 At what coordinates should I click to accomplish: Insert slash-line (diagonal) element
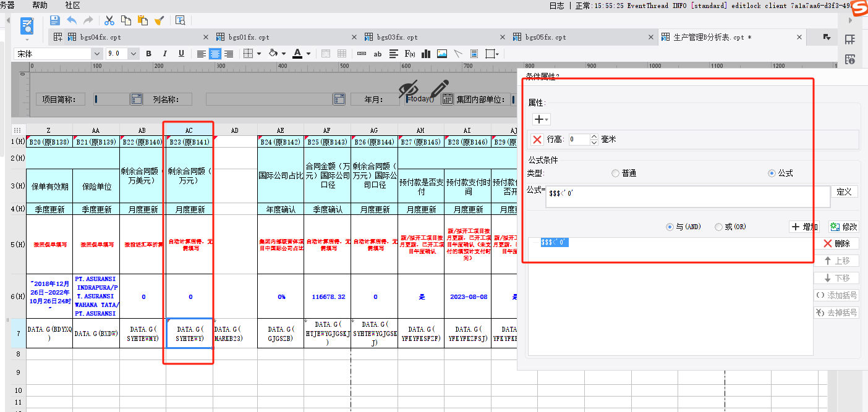458,54
